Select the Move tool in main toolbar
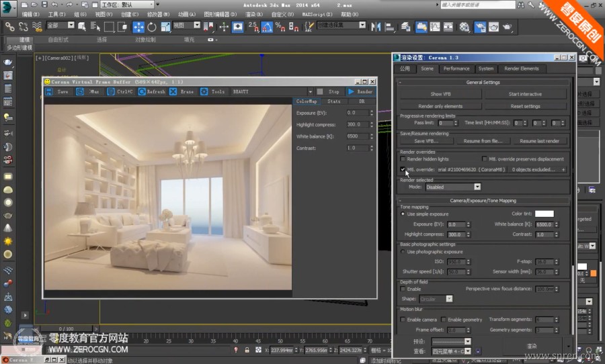Viewport: 605px width, 364px height. click(x=138, y=27)
